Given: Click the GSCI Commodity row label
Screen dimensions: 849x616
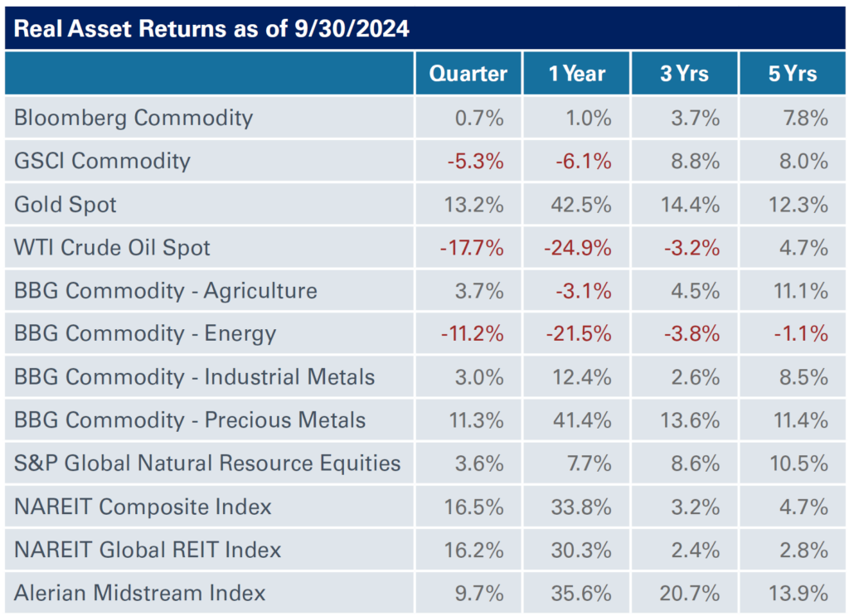Looking at the screenshot, I should coord(102,162).
